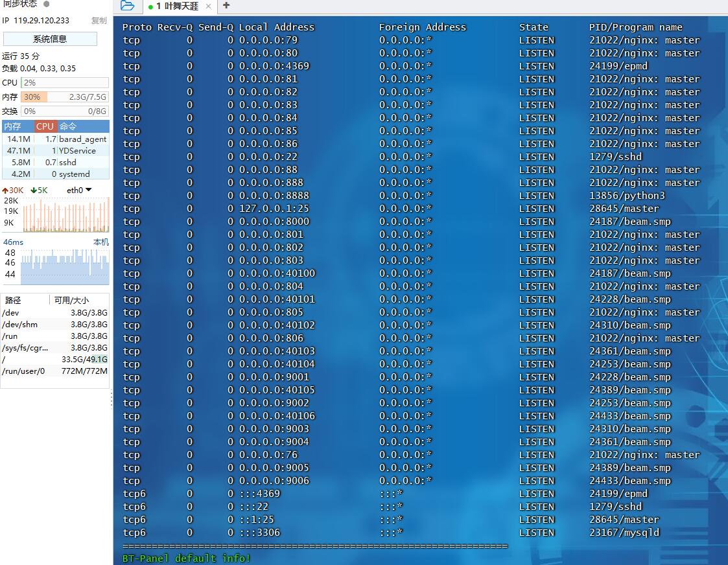
Task: Click the 13856/python3 program entry
Action: (627, 195)
